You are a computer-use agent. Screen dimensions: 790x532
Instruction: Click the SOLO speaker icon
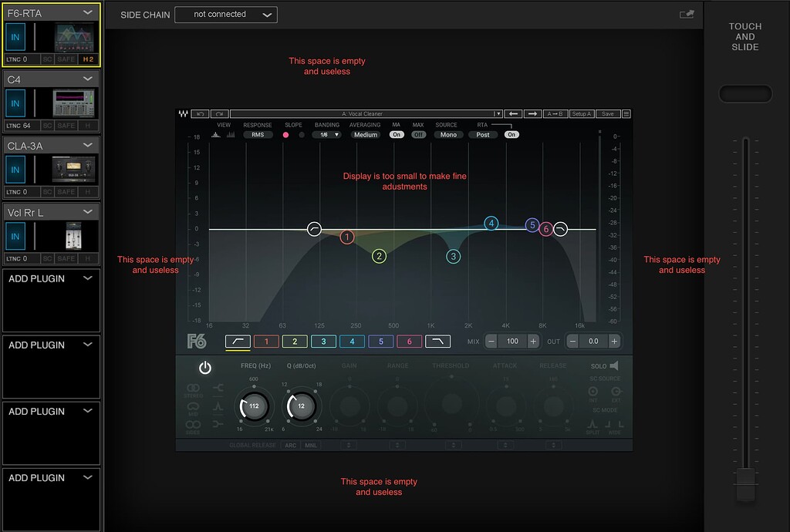tap(615, 365)
